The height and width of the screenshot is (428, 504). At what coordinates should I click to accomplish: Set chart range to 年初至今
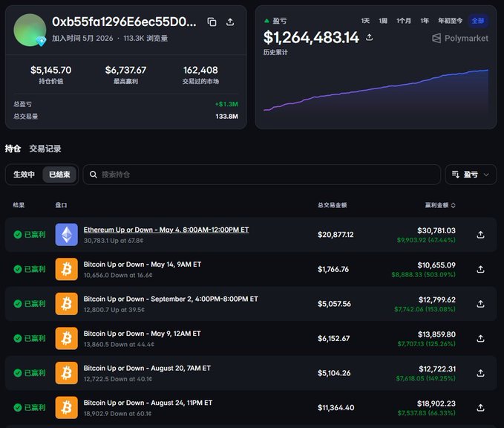coord(450,21)
